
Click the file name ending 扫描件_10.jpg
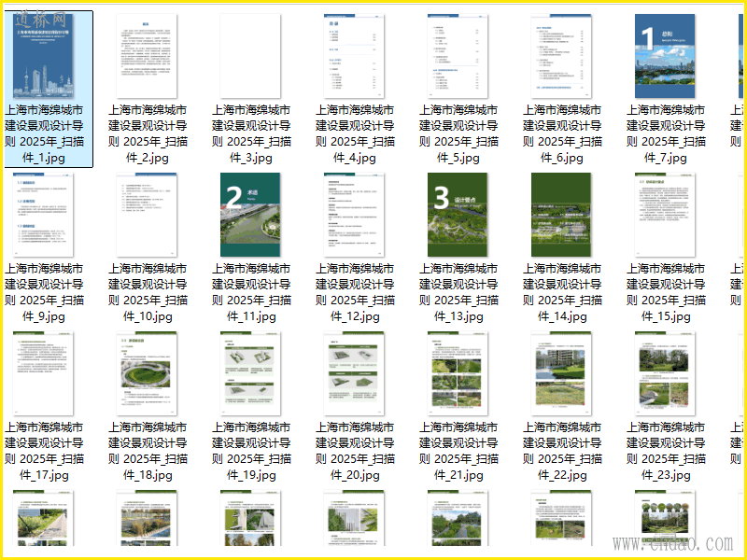[148, 292]
